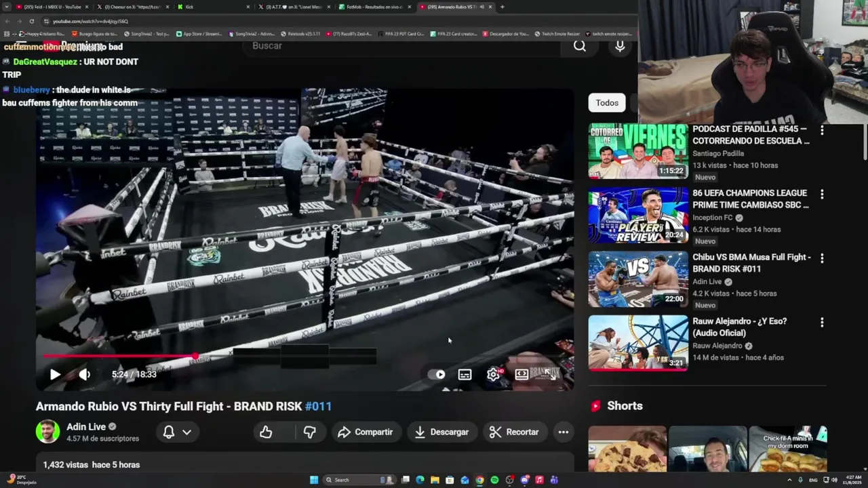Open a new browser tab with plus
The width and height of the screenshot is (868, 488).
502,7
